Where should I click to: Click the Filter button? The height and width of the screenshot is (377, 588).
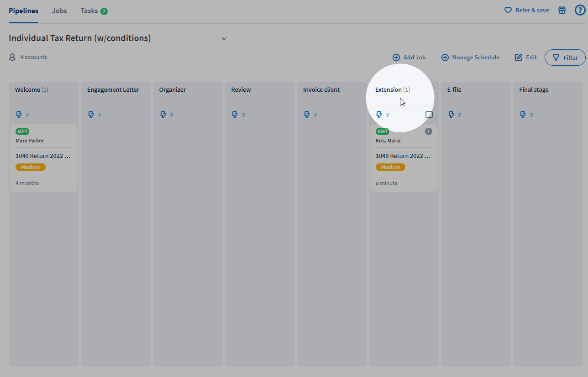tap(565, 57)
